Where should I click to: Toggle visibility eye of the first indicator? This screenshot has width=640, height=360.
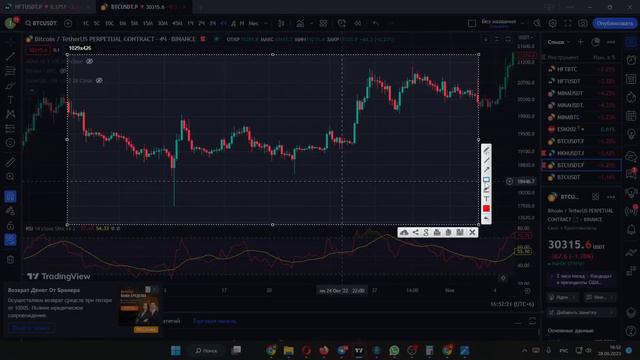[89, 61]
